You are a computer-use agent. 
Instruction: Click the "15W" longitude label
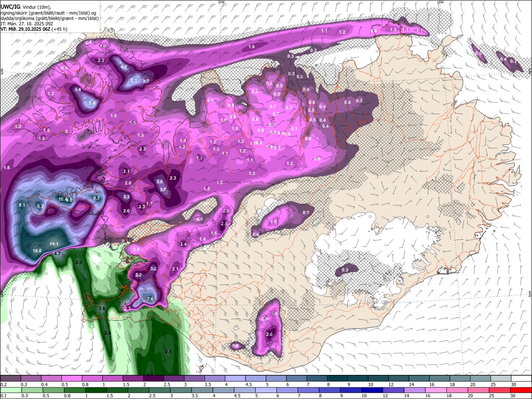point(440,2)
